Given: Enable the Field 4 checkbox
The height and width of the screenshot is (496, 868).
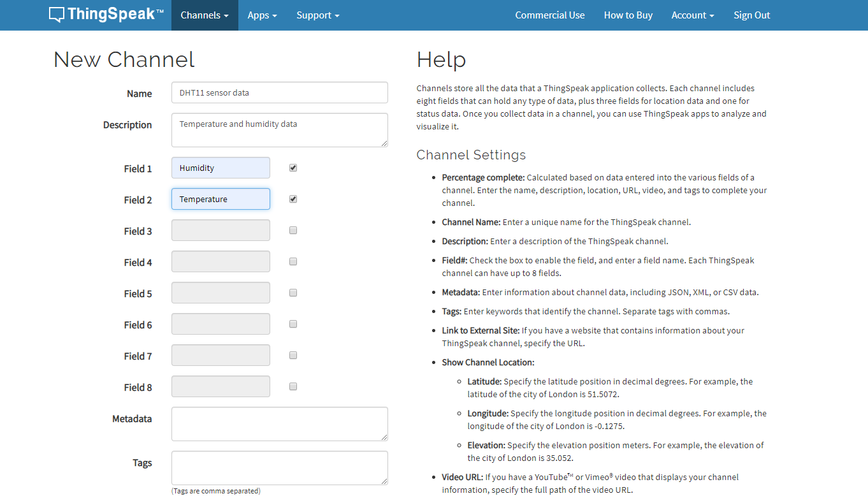Looking at the screenshot, I should click(293, 261).
